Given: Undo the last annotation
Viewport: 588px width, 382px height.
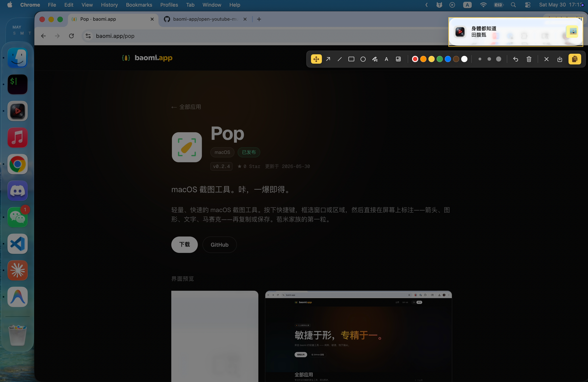Looking at the screenshot, I should [x=516, y=59].
